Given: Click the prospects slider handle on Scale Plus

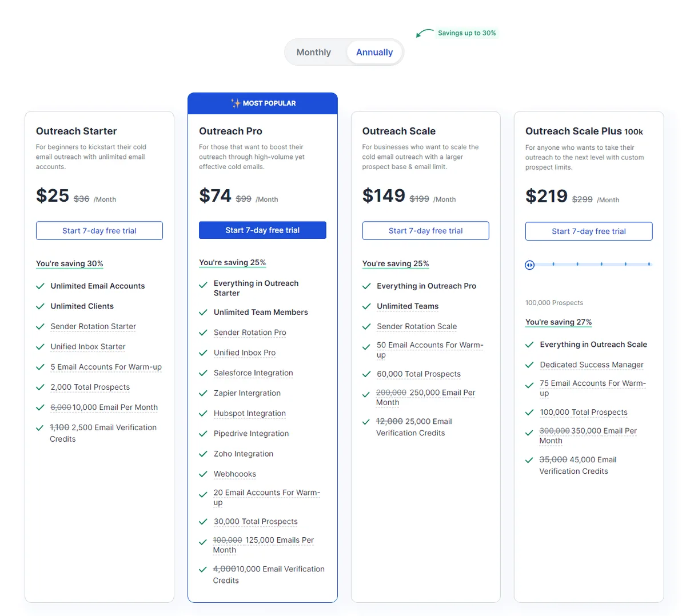Looking at the screenshot, I should pyautogui.click(x=529, y=265).
